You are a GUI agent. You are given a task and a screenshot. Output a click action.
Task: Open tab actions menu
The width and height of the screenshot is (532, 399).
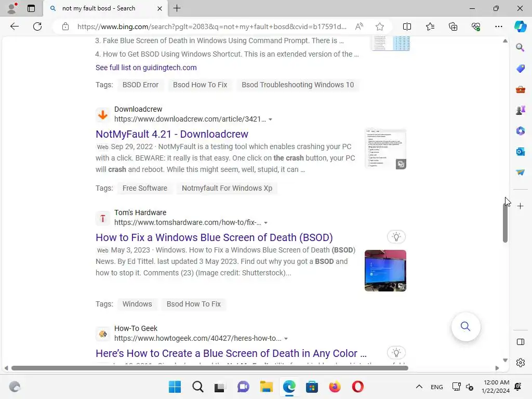[31, 8]
